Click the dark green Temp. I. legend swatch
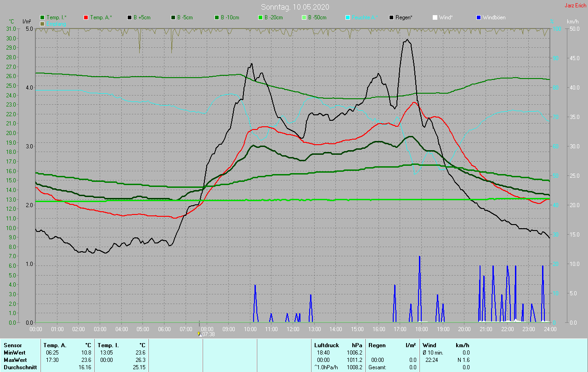Viewport: 588px width, 372px height. pos(43,17)
